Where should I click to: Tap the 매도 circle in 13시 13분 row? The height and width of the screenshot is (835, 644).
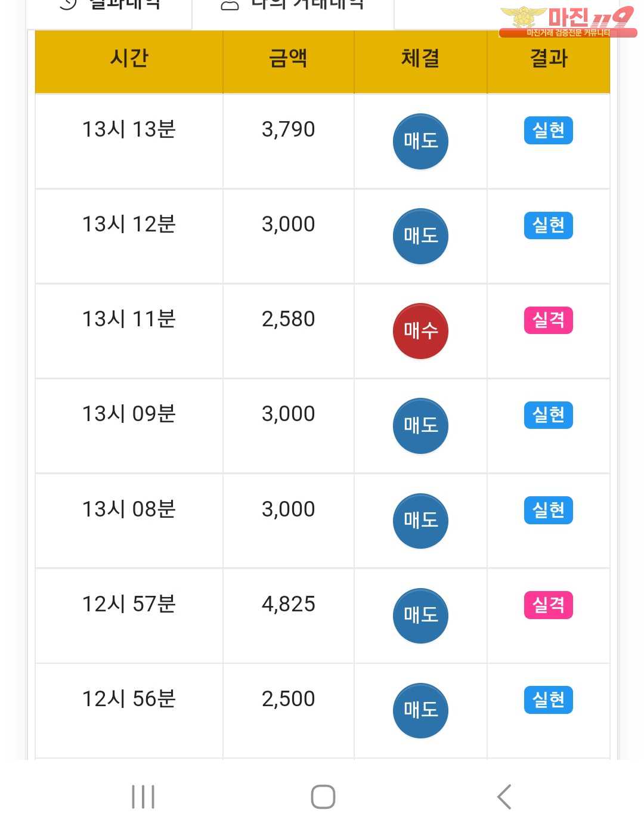tap(420, 141)
